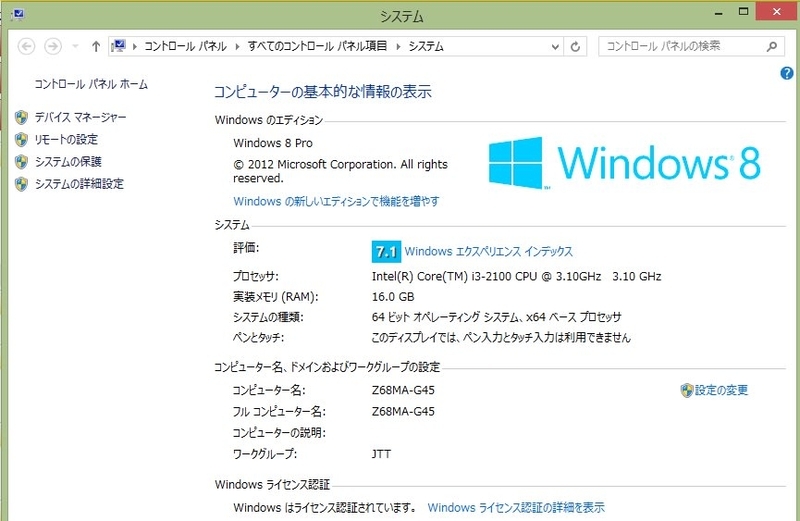800x521 pixels.
Task: Open コントロール パネル ホーム link
Action: click(91, 84)
